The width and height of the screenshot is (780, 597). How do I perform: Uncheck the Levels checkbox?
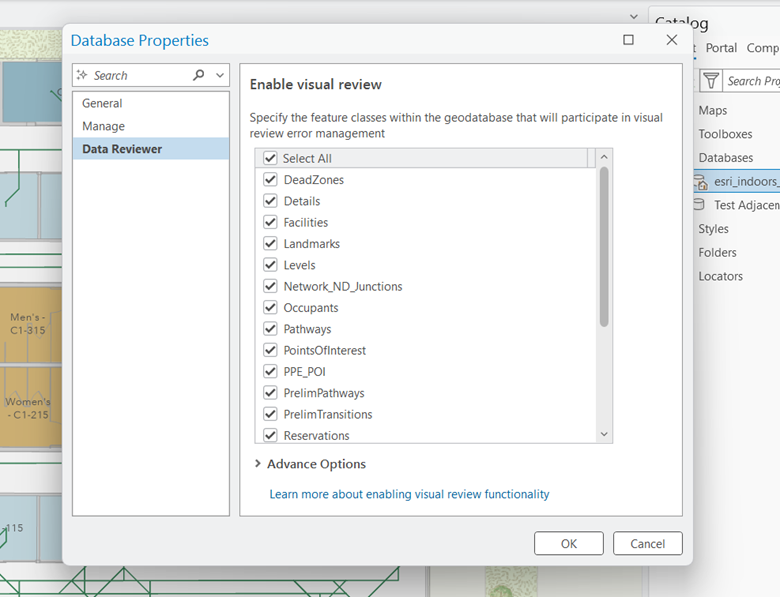point(270,265)
